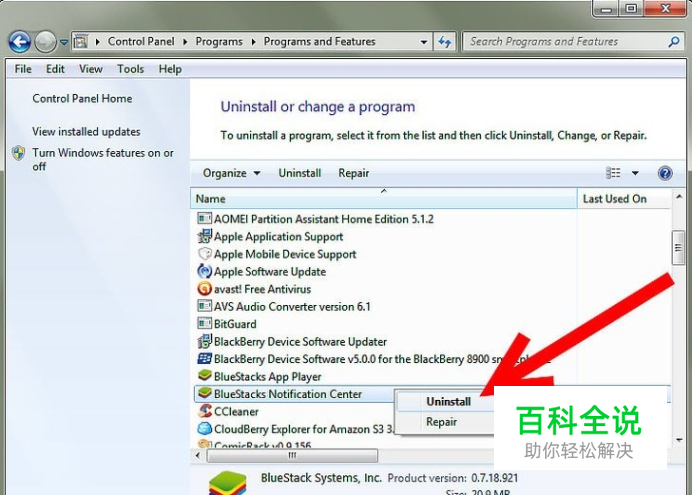This screenshot has width=692, height=495.
Task: Select BlueStacks Notification Center entry
Action: coord(288,394)
